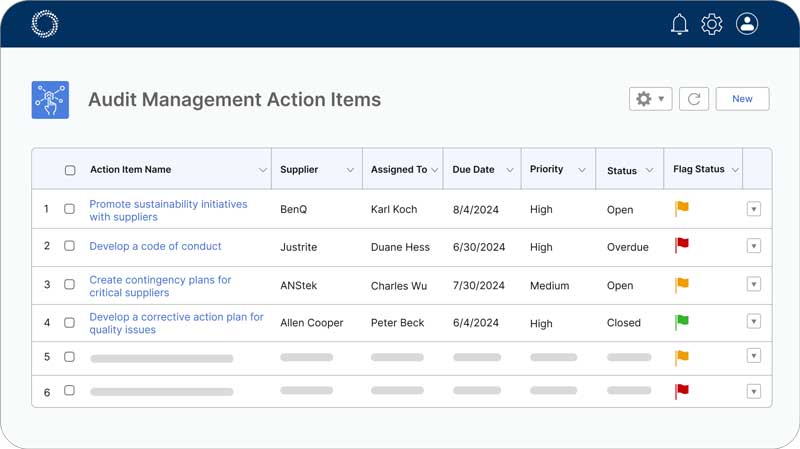The width and height of the screenshot is (800, 449).
Task: Open the list settings gear dropdown
Action: (x=650, y=99)
